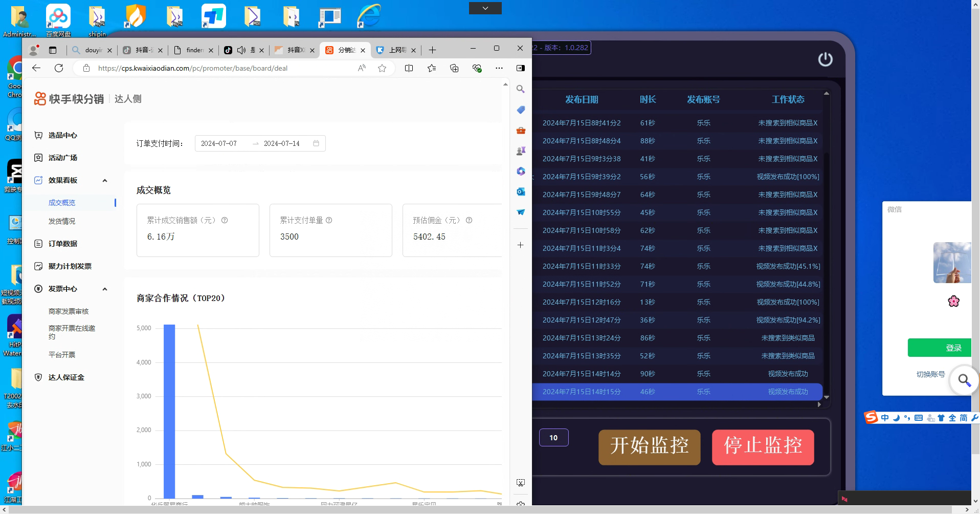Show help for 预估佣金 question icon
980x514 pixels.
pos(469,220)
